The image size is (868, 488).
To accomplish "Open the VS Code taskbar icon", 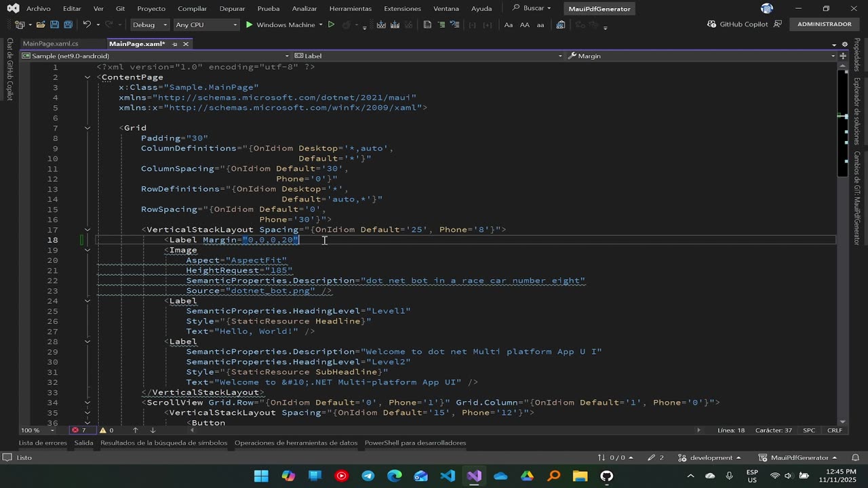I will pyautogui.click(x=448, y=476).
